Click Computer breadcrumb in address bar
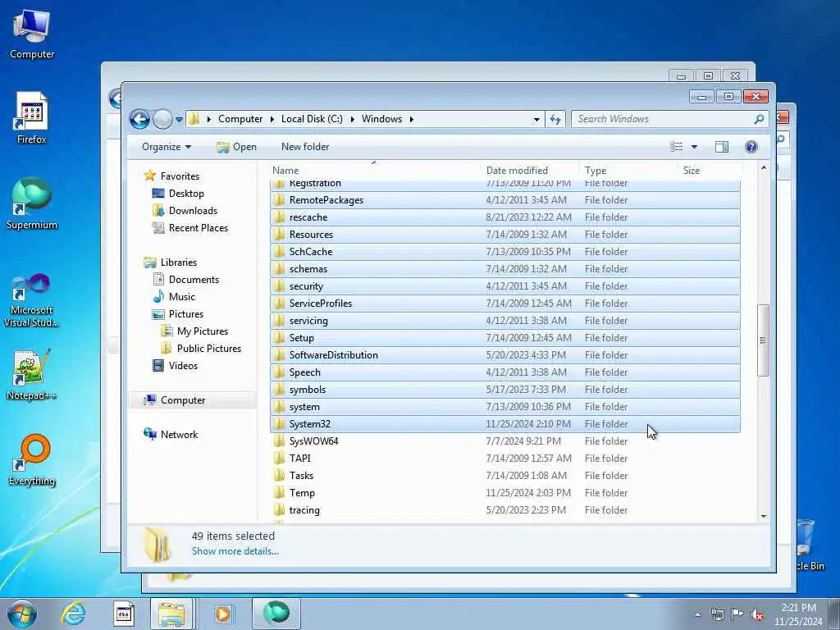840x630 pixels. pos(240,119)
